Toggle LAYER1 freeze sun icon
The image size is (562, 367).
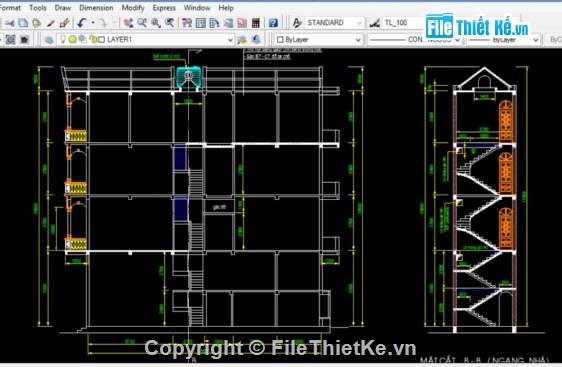[72, 39]
